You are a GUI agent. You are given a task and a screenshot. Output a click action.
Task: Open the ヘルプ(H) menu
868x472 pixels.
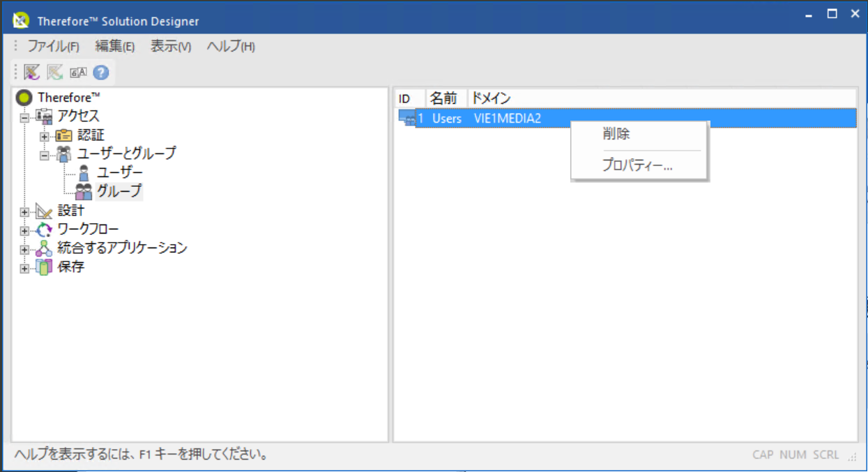click(x=231, y=47)
